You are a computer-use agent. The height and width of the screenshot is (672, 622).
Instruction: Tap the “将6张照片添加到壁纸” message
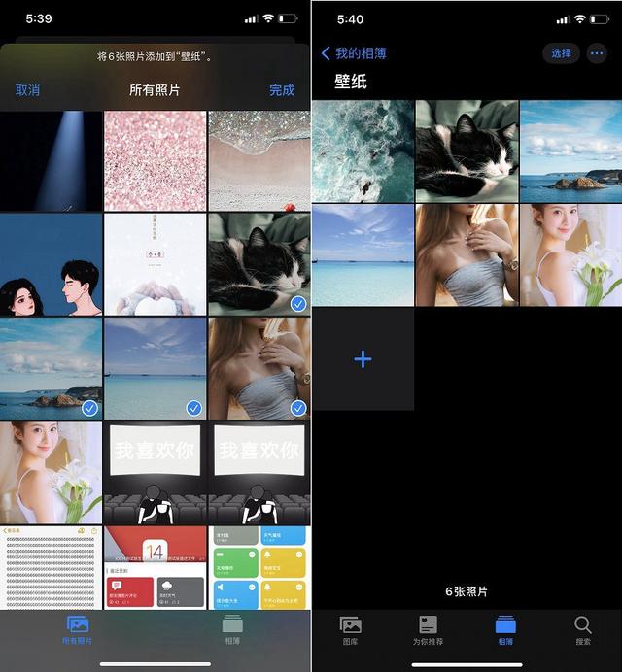click(x=155, y=56)
